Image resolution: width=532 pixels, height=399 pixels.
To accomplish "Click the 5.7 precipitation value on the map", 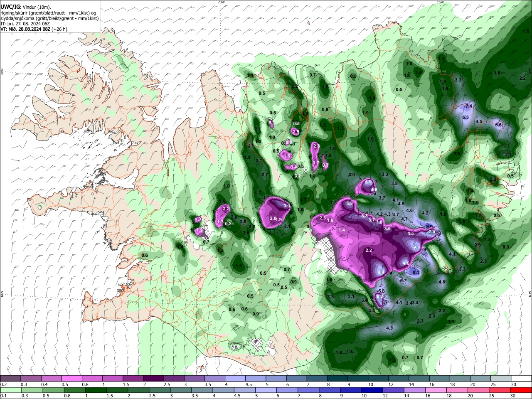I will pyautogui.click(x=403, y=281).
